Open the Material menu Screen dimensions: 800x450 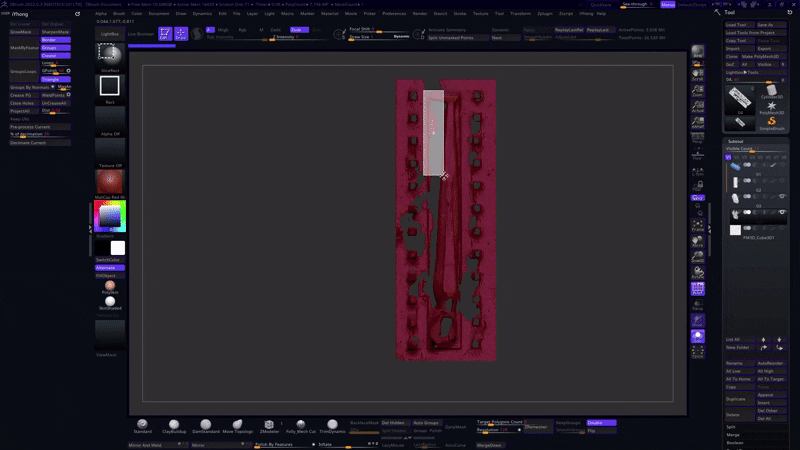click(329, 14)
